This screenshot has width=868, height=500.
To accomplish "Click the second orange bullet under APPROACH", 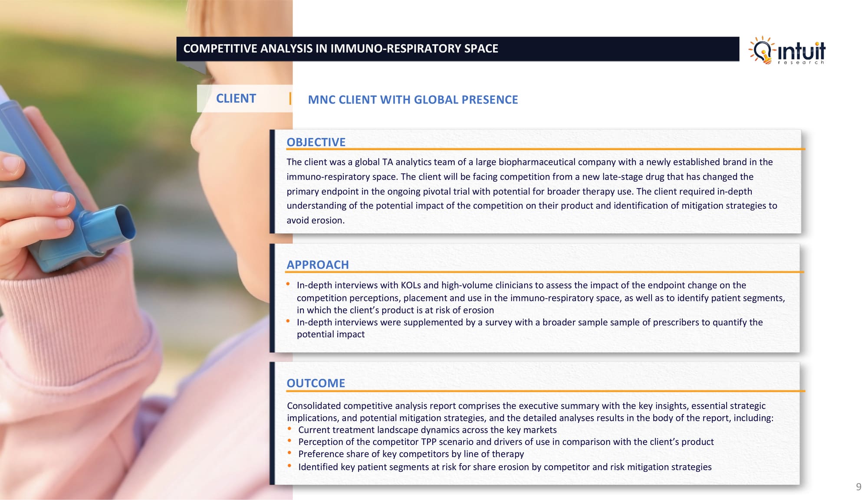I will tap(288, 321).
